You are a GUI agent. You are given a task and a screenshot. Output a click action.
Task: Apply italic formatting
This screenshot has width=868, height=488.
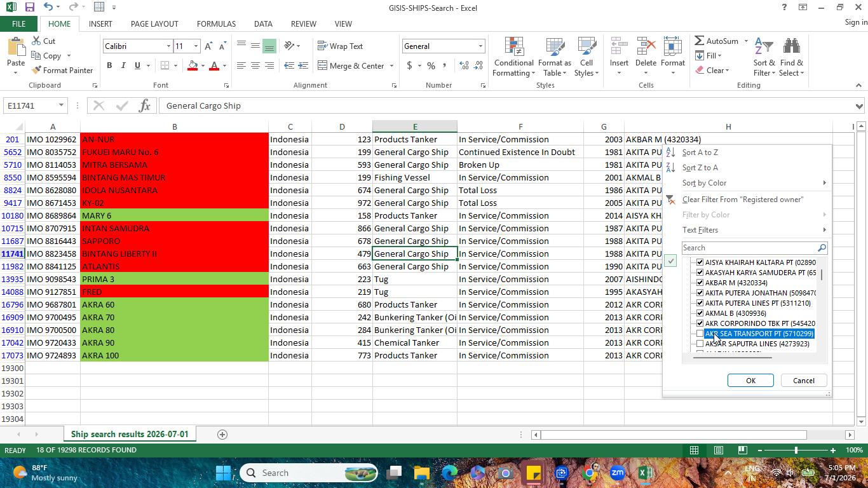(x=123, y=65)
